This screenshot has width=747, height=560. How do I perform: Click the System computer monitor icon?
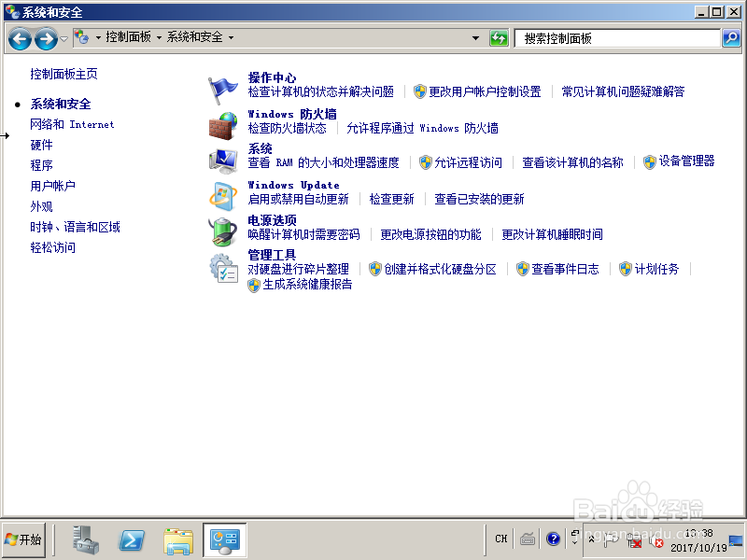(x=223, y=161)
